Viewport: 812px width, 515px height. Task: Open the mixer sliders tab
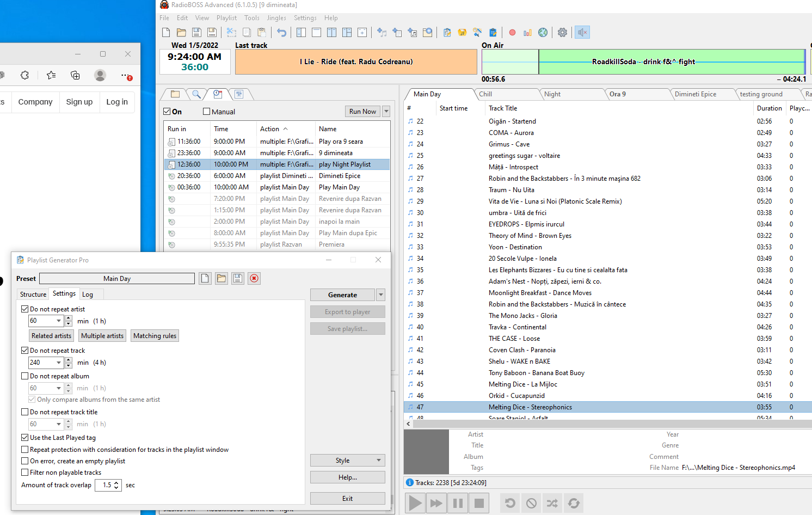tap(239, 94)
